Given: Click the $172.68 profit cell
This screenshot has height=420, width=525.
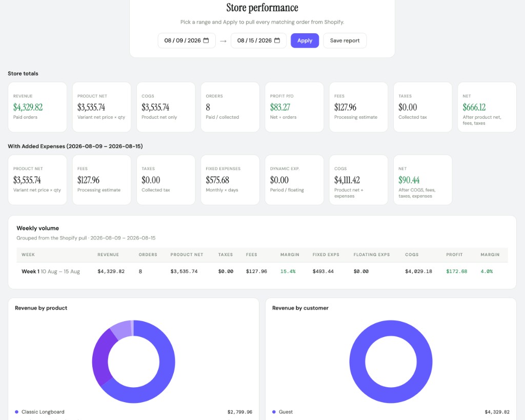Looking at the screenshot, I should tap(457, 271).
